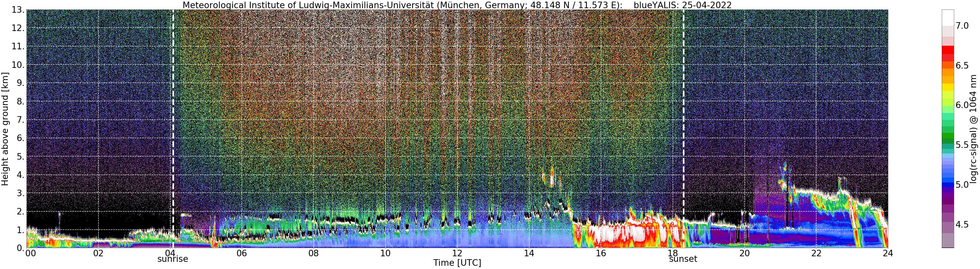
Task: Click the white top segment of the colorbar
Action: click(x=948, y=18)
